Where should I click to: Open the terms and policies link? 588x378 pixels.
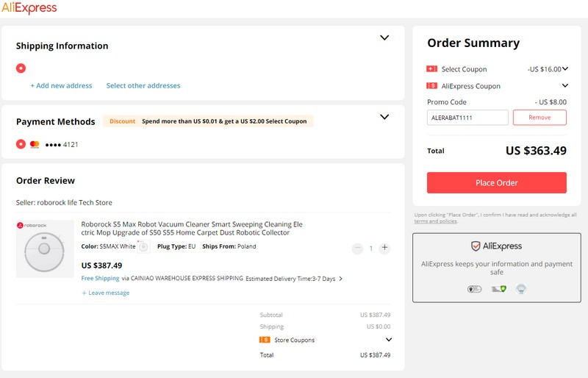[x=435, y=221]
